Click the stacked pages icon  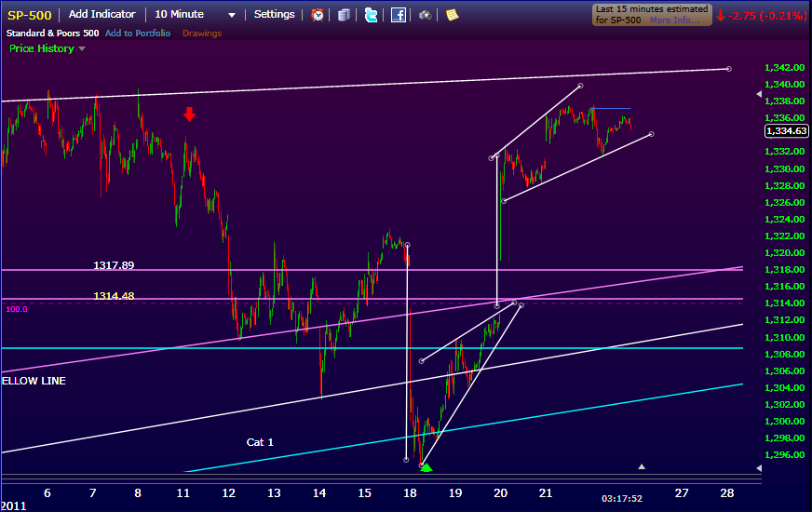pos(345,15)
